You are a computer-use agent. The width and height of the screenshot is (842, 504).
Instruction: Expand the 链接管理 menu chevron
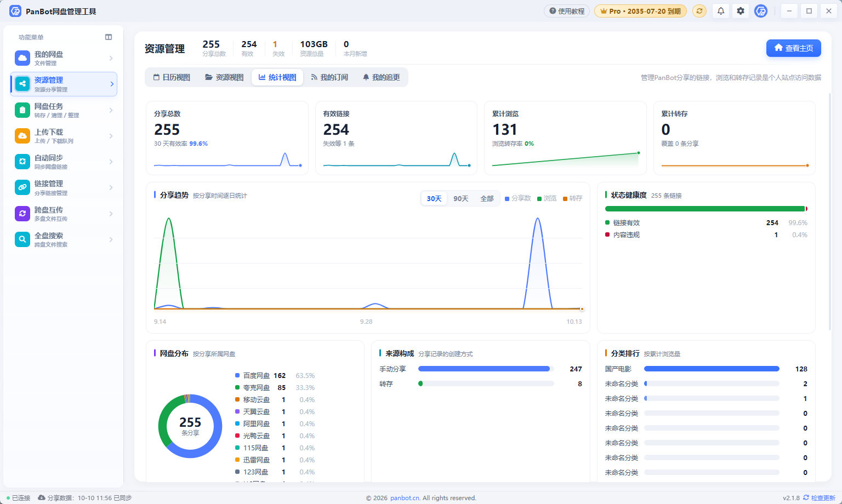tap(111, 187)
